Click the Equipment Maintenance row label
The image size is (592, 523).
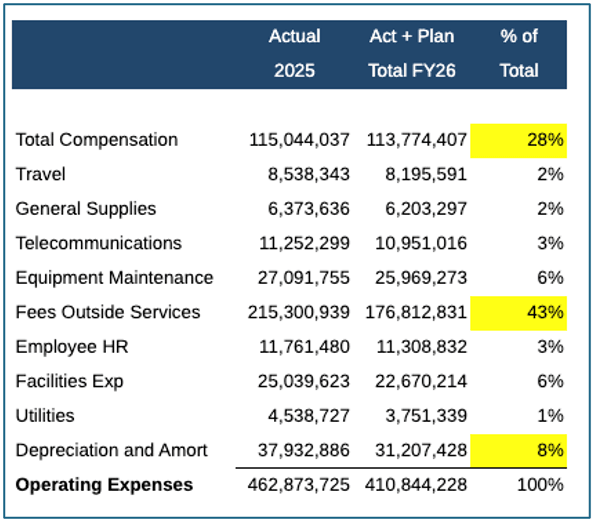tap(114, 278)
